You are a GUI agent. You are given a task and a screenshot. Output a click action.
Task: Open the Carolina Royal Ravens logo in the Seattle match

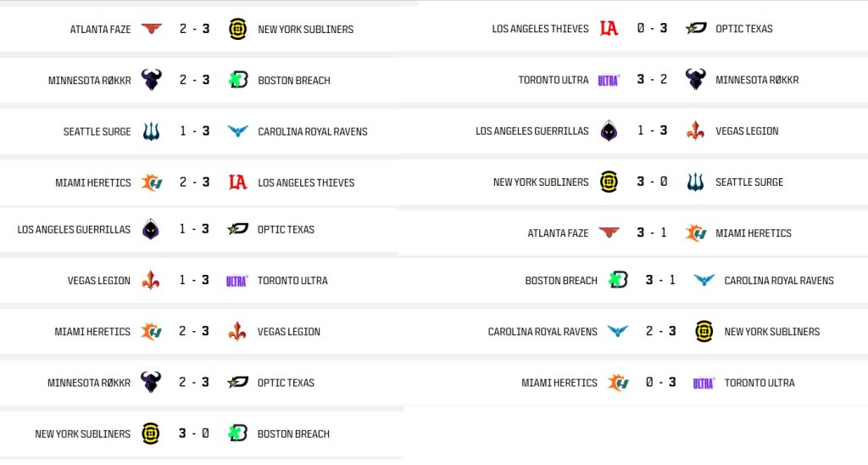point(238,132)
